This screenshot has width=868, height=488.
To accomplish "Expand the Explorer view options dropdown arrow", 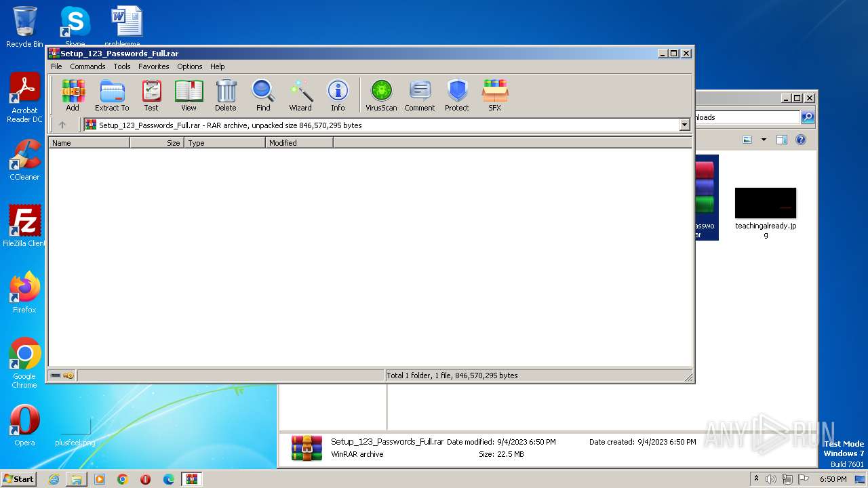I will coord(764,140).
